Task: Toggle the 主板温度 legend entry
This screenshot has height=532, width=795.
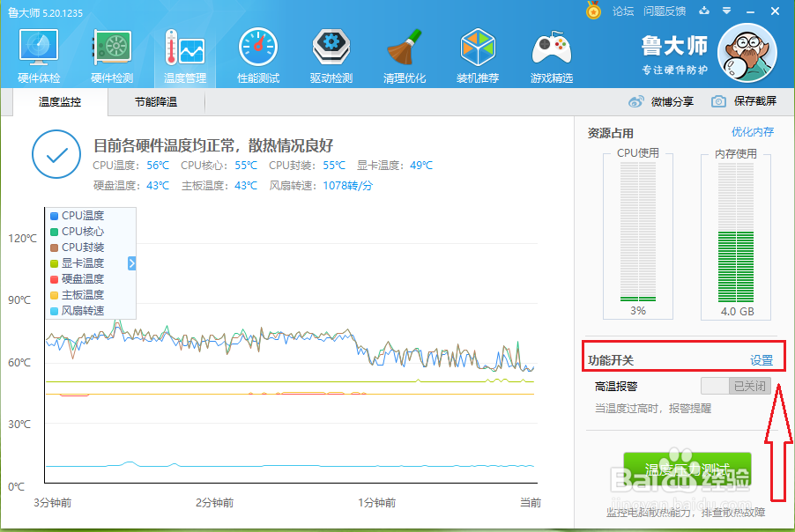Action: 77,294
